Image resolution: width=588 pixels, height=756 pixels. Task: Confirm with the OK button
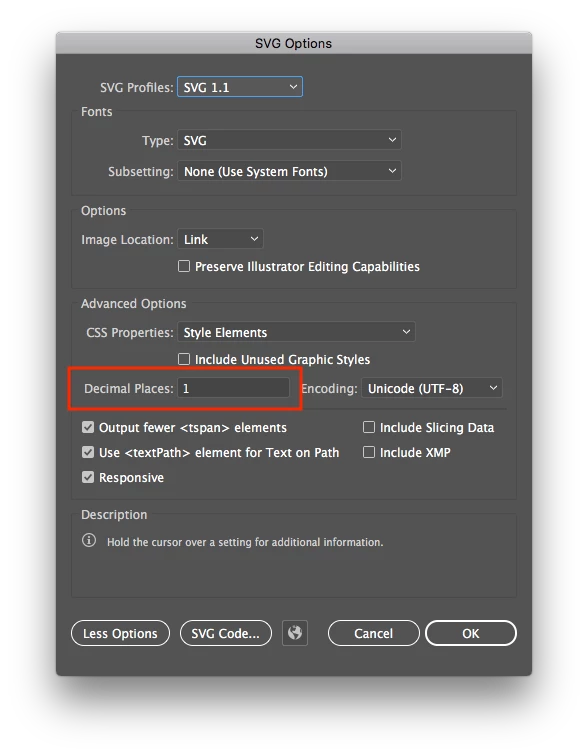tap(471, 633)
